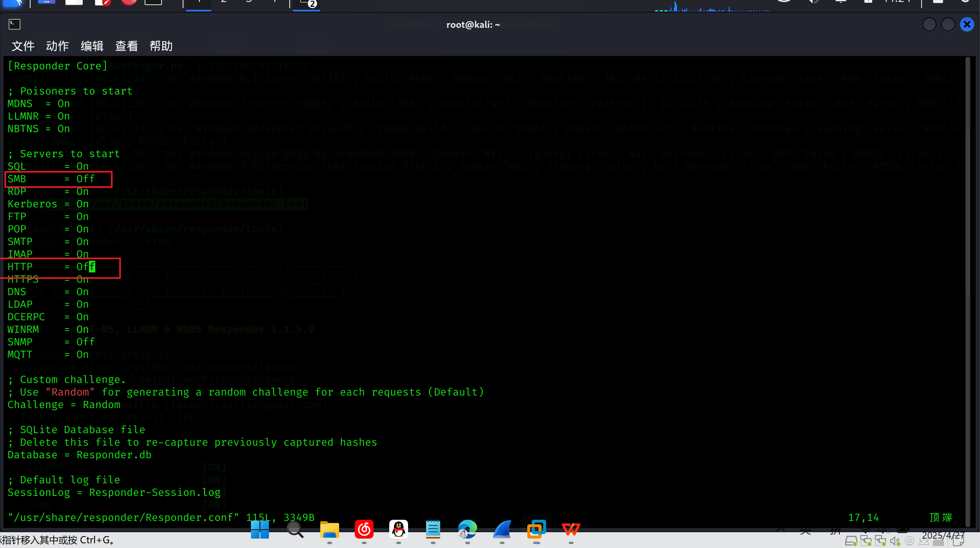Close the root@kali terminal window
The width and height of the screenshot is (980, 548).
[967, 25]
